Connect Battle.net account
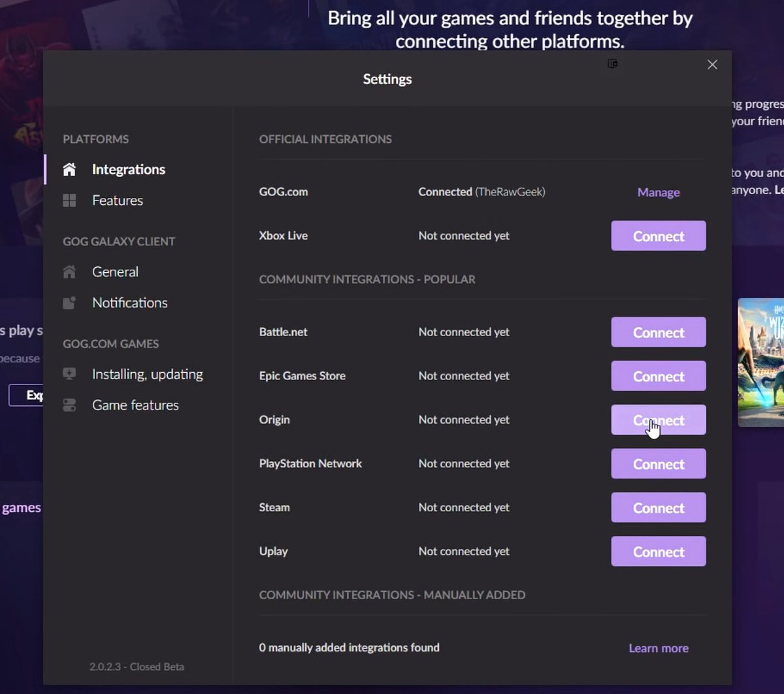 tap(658, 332)
